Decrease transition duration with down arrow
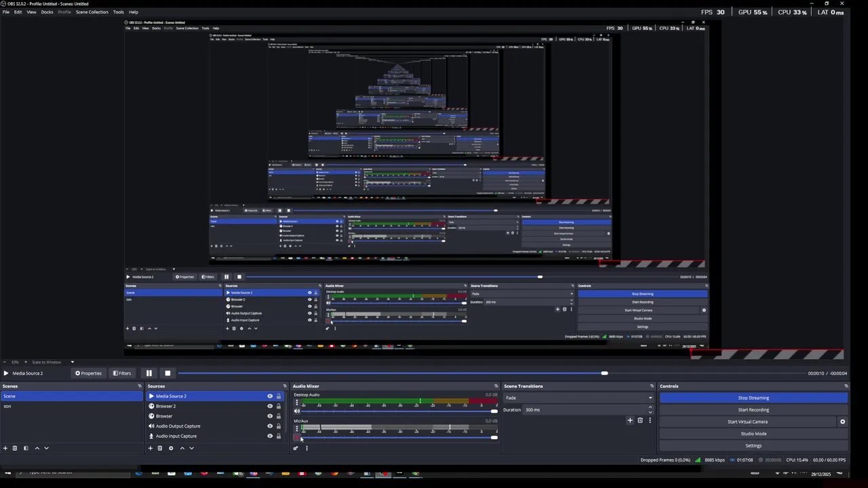 click(x=650, y=412)
